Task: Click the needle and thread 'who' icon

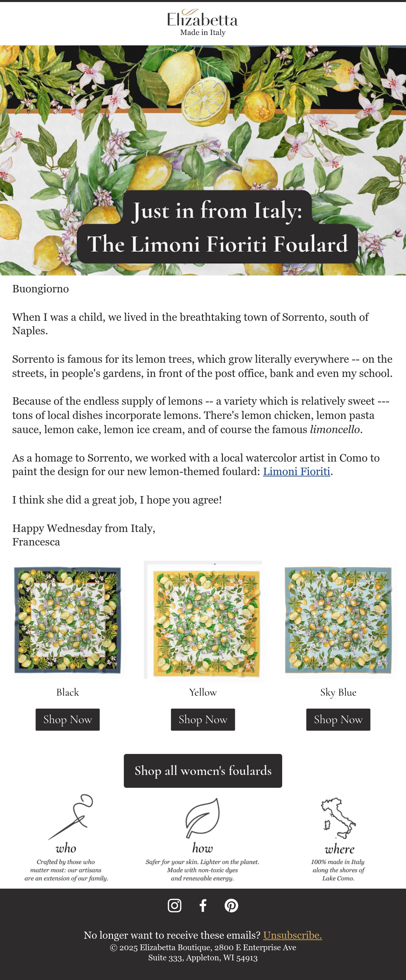Action: coord(70,817)
